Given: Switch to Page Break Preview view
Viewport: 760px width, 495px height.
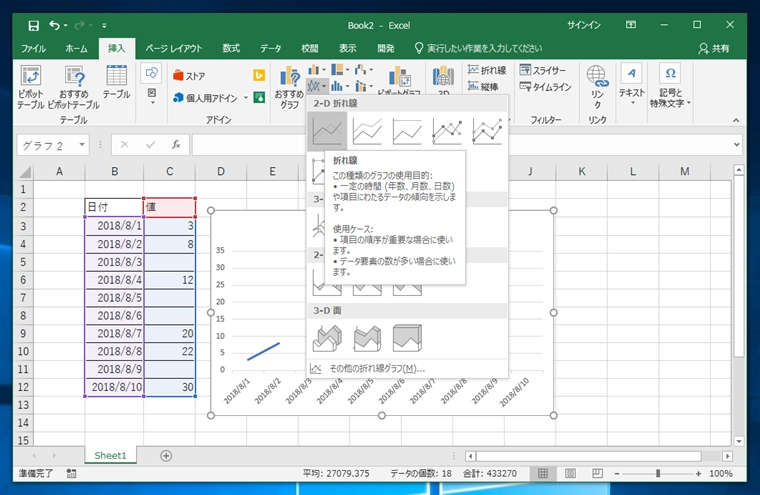Looking at the screenshot, I should click(597, 473).
